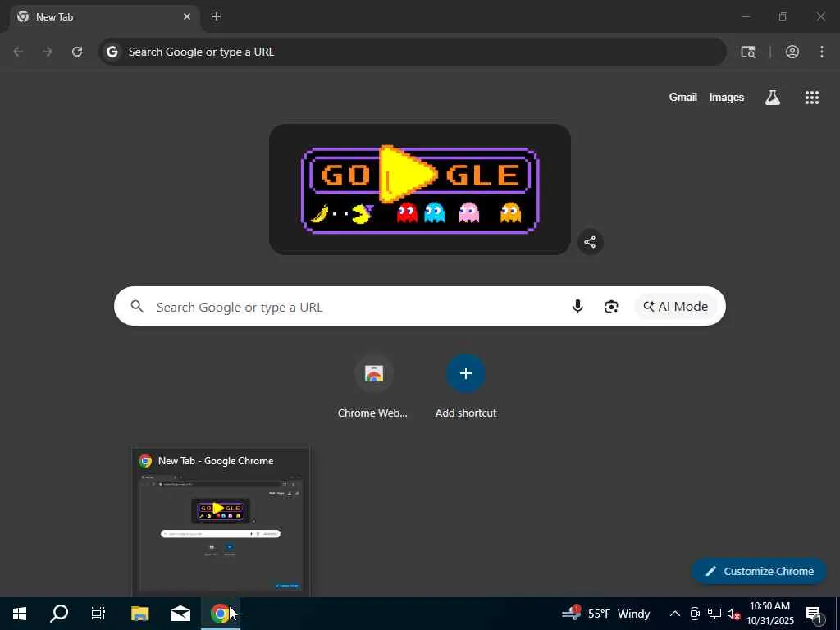Close the New Tab browser tab
840x630 pixels.
pyautogui.click(x=186, y=16)
